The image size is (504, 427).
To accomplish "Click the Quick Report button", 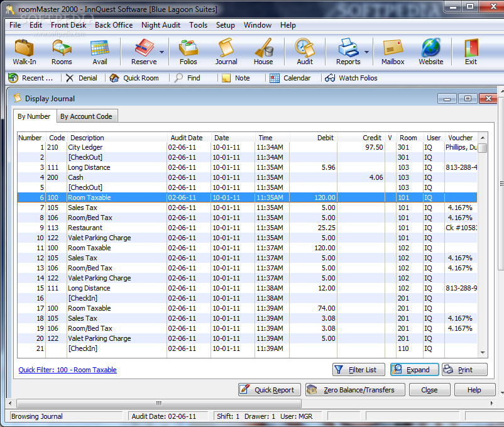I will (270, 390).
